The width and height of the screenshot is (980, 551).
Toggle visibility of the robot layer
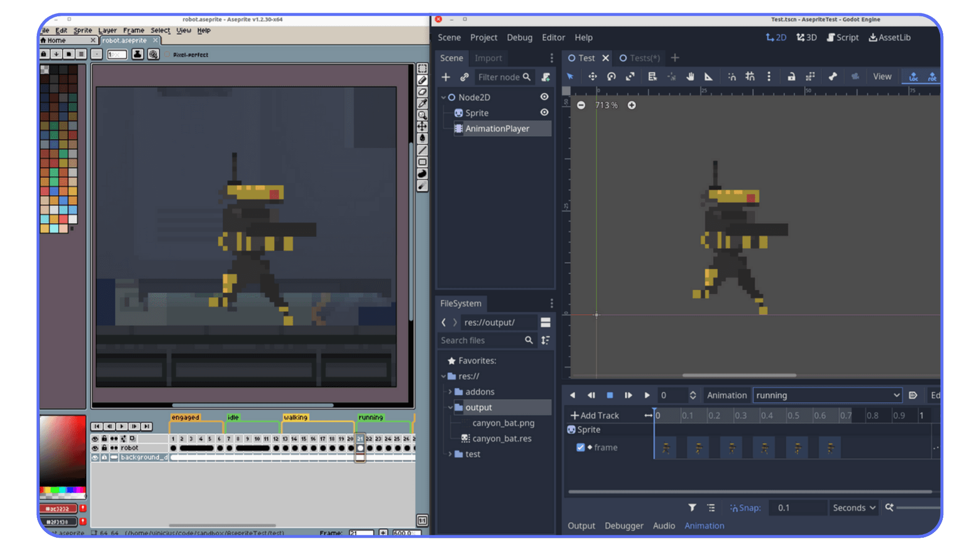point(95,447)
